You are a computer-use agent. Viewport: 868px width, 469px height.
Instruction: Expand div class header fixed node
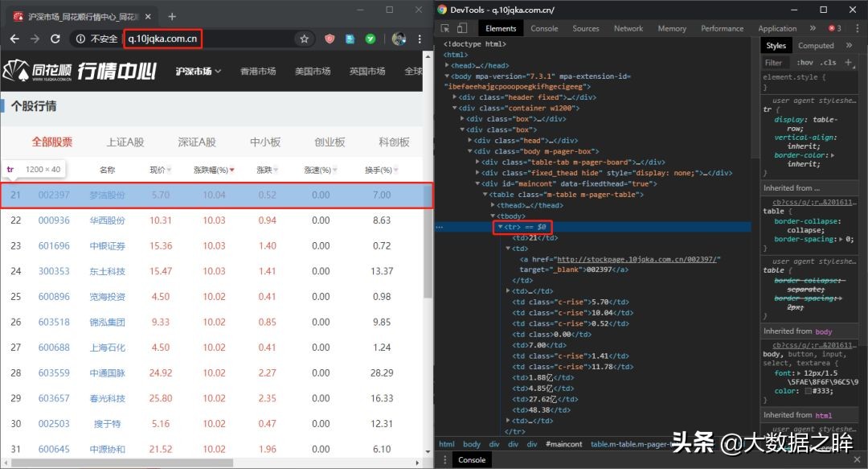(454, 97)
